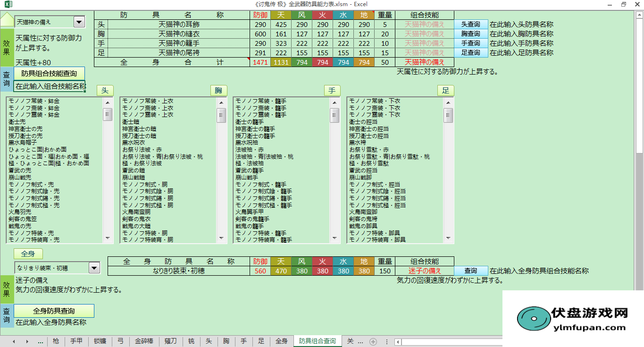Click the 天猫神の耳飾 cell

coord(179,25)
